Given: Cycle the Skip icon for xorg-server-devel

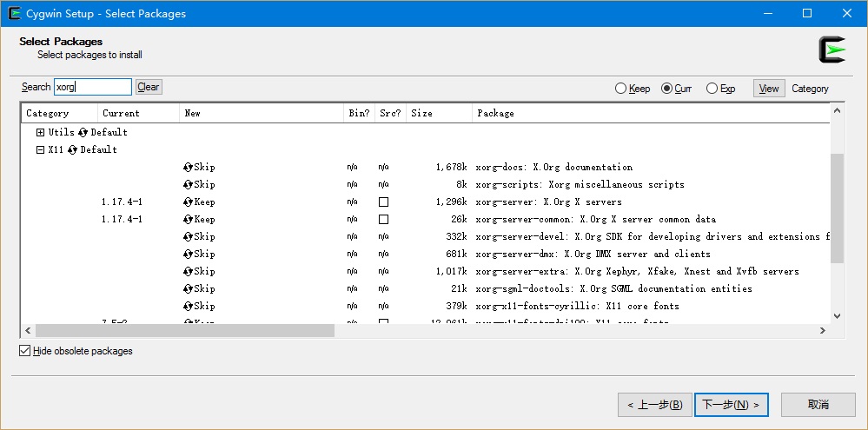Looking at the screenshot, I should click(188, 236).
